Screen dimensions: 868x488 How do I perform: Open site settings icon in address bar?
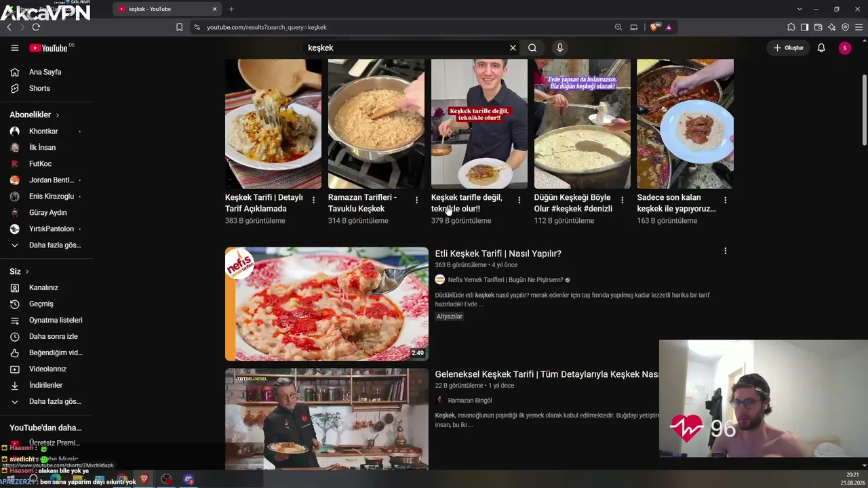click(x=197, y=27)
